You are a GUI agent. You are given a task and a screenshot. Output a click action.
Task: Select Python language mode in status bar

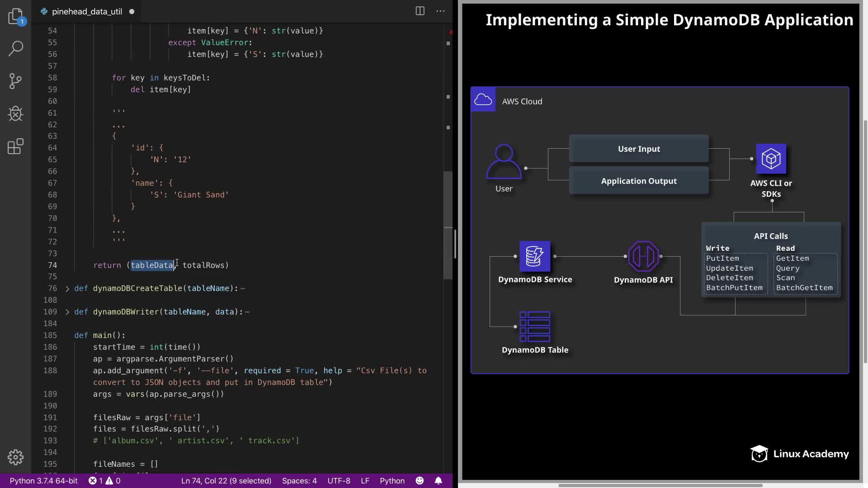click(x=392, y=481)
